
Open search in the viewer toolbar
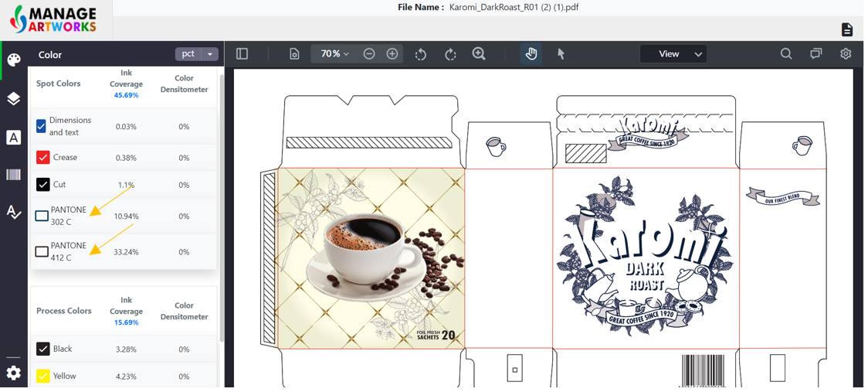click(x=786, y=54)
